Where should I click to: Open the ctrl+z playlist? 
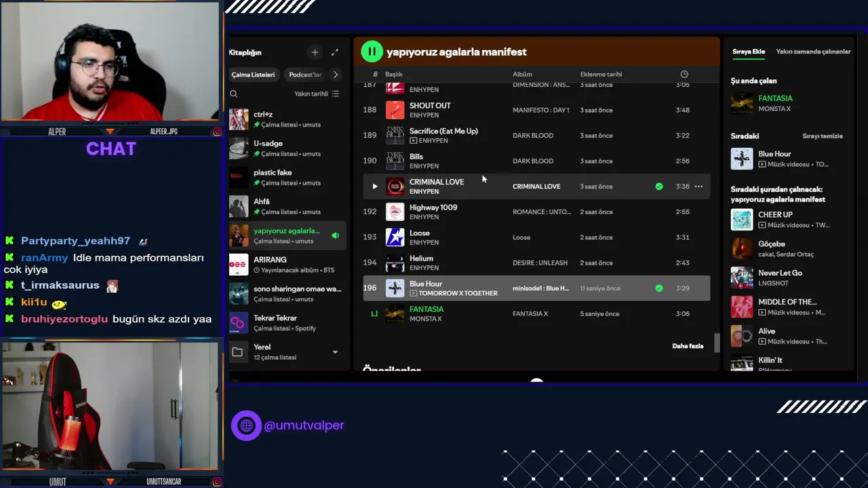[287, 119]
